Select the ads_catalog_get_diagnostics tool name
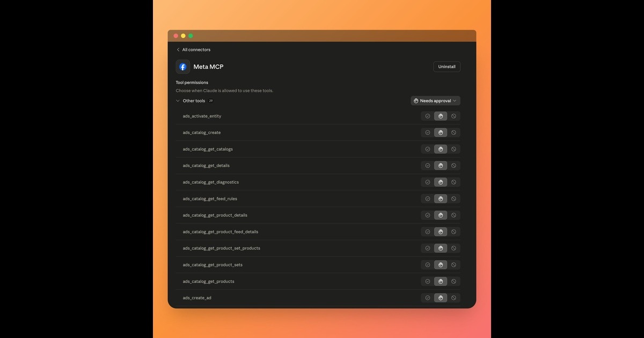644x338 pixels. [x=210, y=182]
